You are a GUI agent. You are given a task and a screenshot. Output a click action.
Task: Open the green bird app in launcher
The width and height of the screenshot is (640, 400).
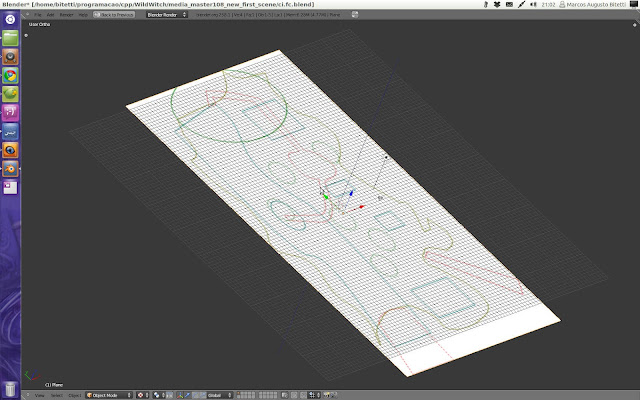(10, 94)
